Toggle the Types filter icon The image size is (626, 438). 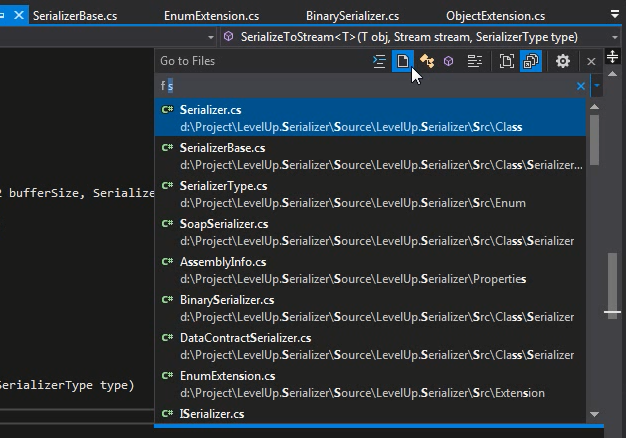point(427,61)
